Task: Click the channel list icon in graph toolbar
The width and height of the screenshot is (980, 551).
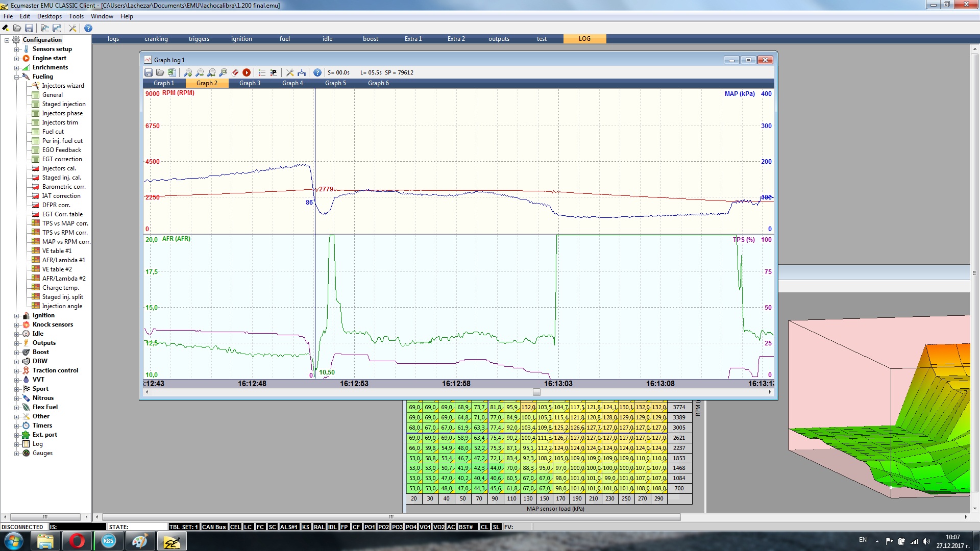Action: [x=262, y=72]
